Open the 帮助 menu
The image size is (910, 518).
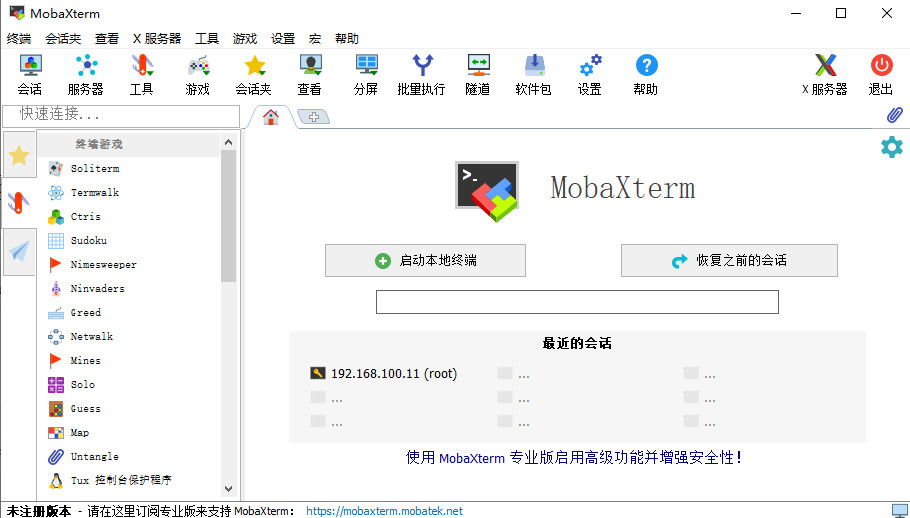(x=346, y=39)
